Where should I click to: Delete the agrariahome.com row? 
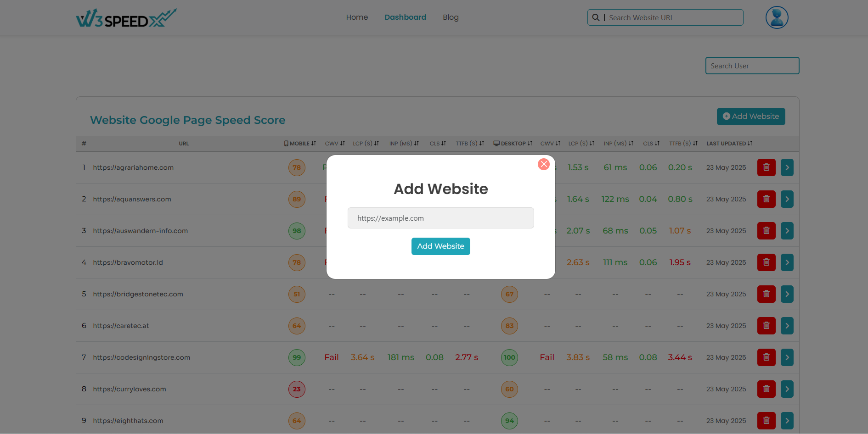click(x=766, y=167)
